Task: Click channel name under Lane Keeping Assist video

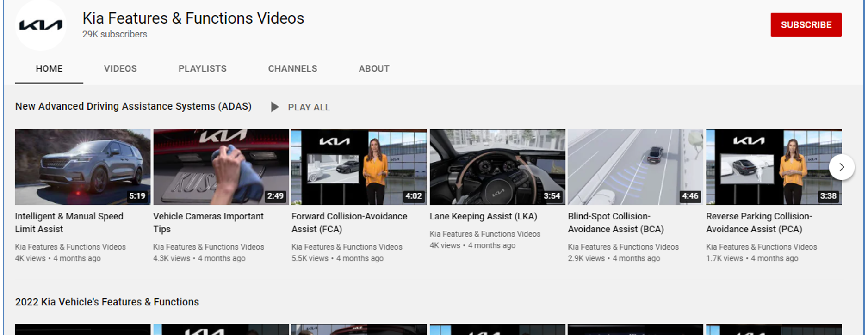Action: (x=485, y=234)
